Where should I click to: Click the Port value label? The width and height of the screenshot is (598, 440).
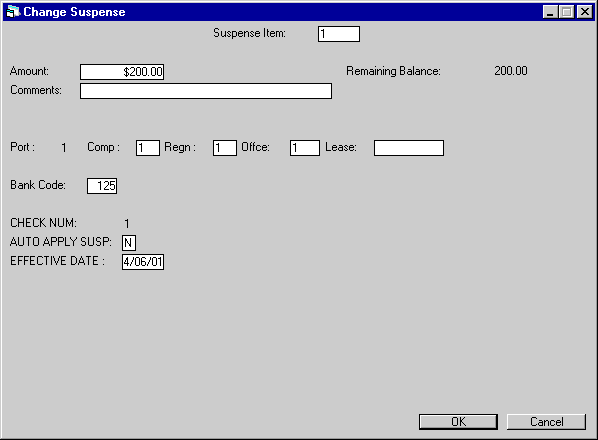click(64, 147)
